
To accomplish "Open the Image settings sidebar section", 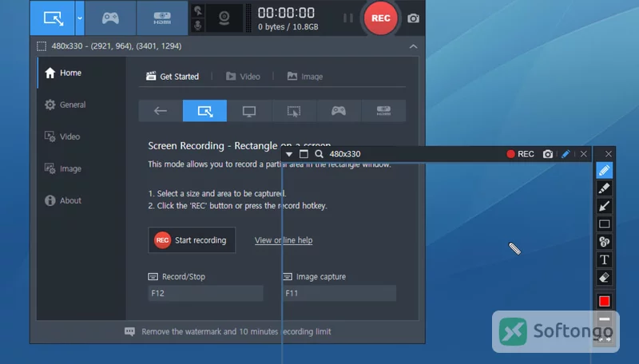I will coord(81,168).
